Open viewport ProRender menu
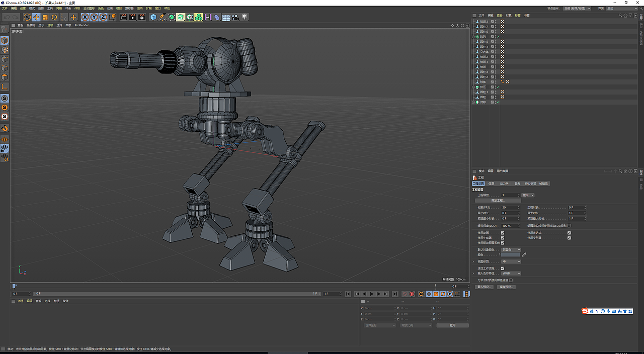The height and width of the screenshot is (354, 644). (82, 25)
